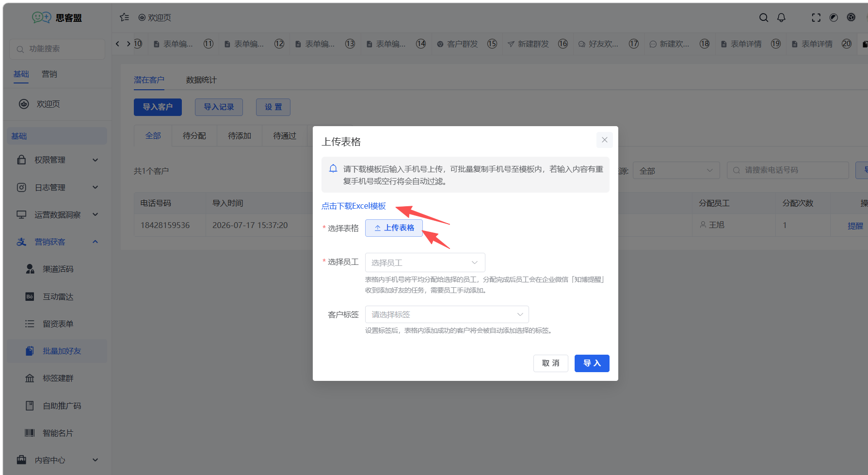
Task: Expand 内容中心 menu chevron
Action: [x=96, y=460]
